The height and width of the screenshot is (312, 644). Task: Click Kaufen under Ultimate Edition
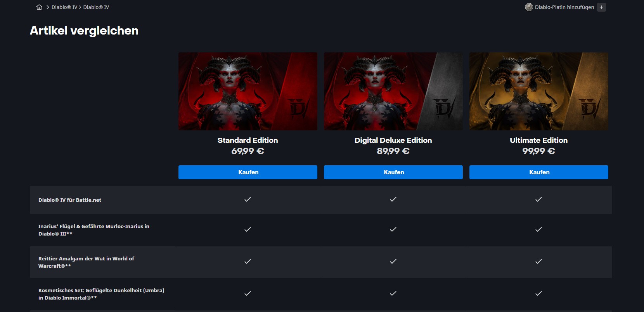[x=539, y=172]
